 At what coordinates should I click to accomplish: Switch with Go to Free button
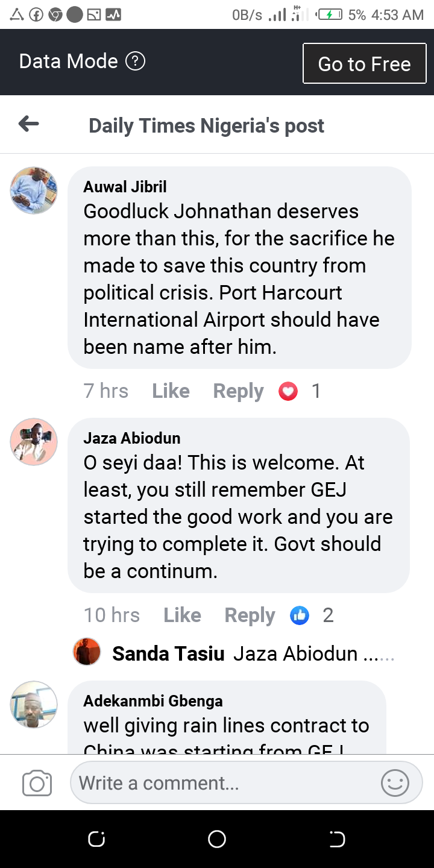(365, 63)
